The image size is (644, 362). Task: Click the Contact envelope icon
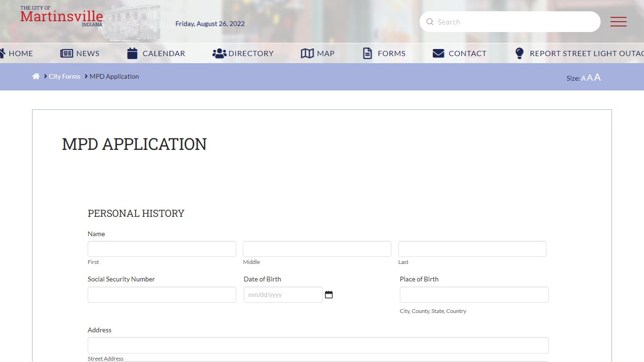click(x=438, y=53)
